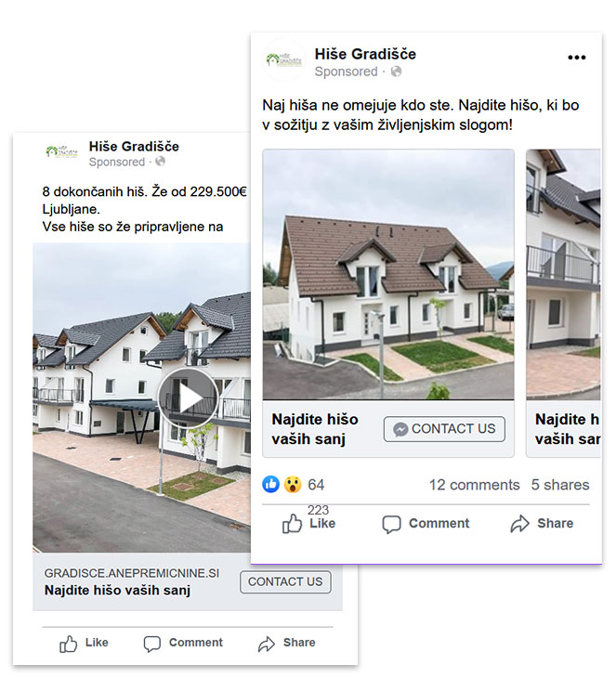Viewport: 616px width, 678px height.
Task: Click the blue thumbs-up reaction icon
Action: click(x=271, y=484)
